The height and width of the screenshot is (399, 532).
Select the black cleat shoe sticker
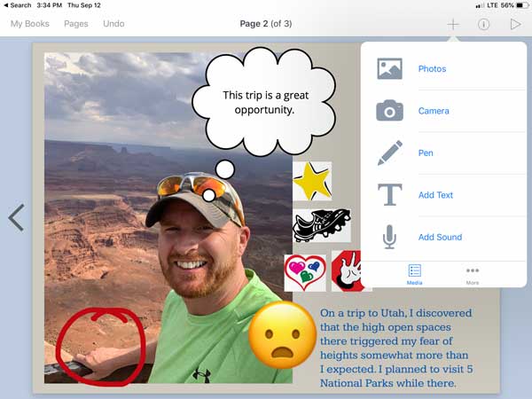[321, 225]
